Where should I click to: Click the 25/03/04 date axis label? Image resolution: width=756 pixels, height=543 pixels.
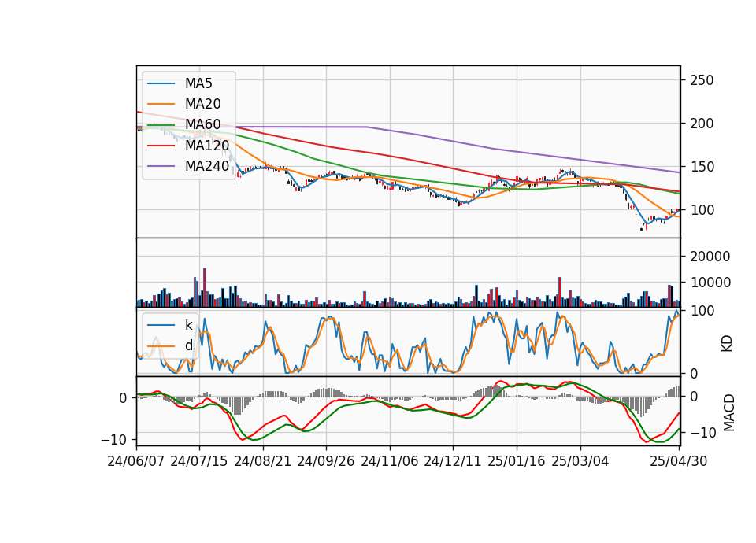[580, 461]
